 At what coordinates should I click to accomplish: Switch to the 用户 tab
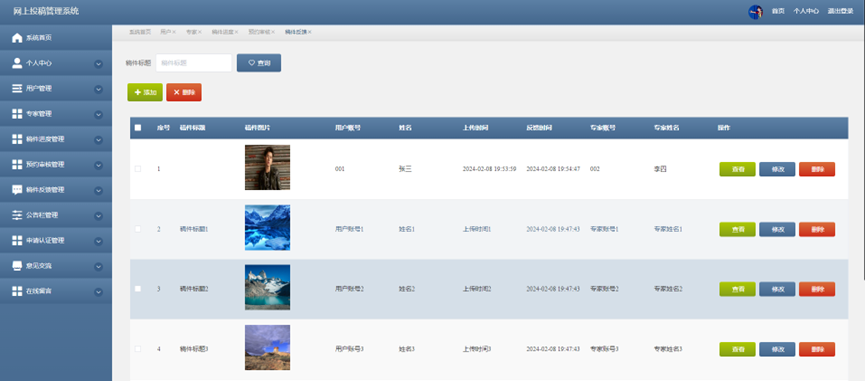[x=165, y=32]
